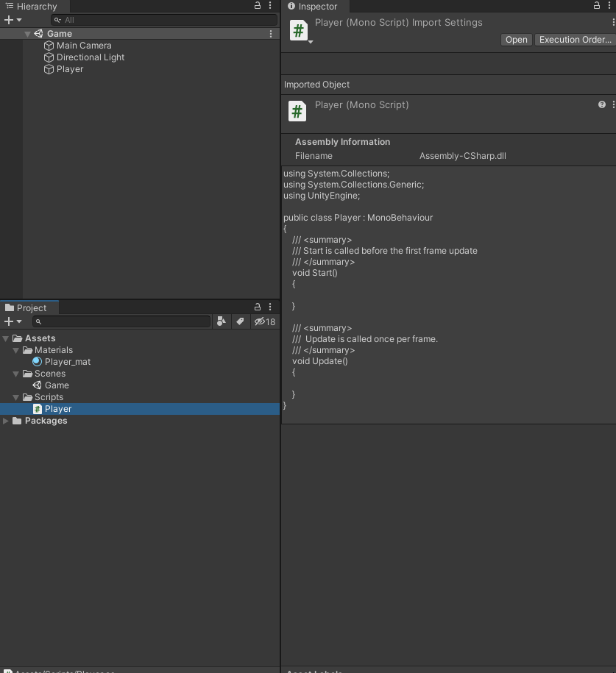
Task: Switch to the Inspector tab
Action: click(314, 7)
